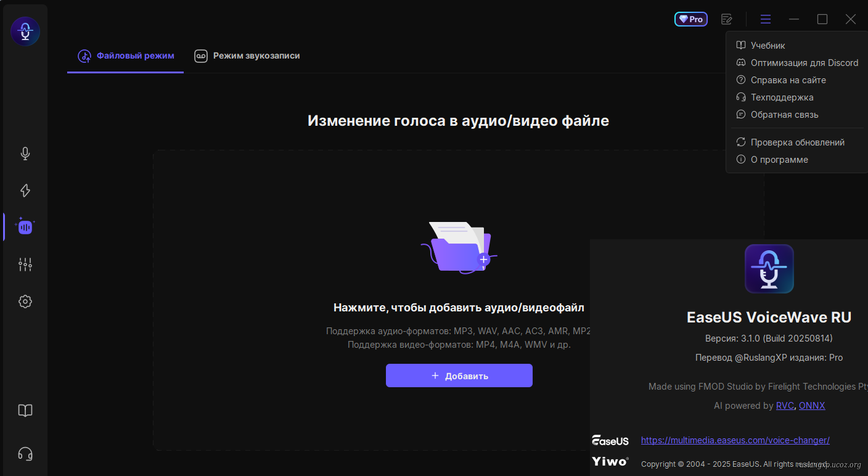The image size is (868, 476).
Task: Click the Pro badge button
Action: tap(691, 19)
